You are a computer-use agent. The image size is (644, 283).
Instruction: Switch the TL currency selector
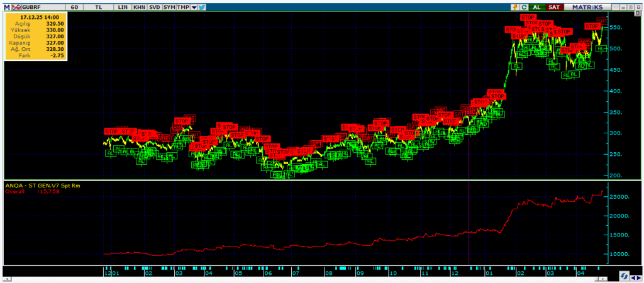coord(99,8)
